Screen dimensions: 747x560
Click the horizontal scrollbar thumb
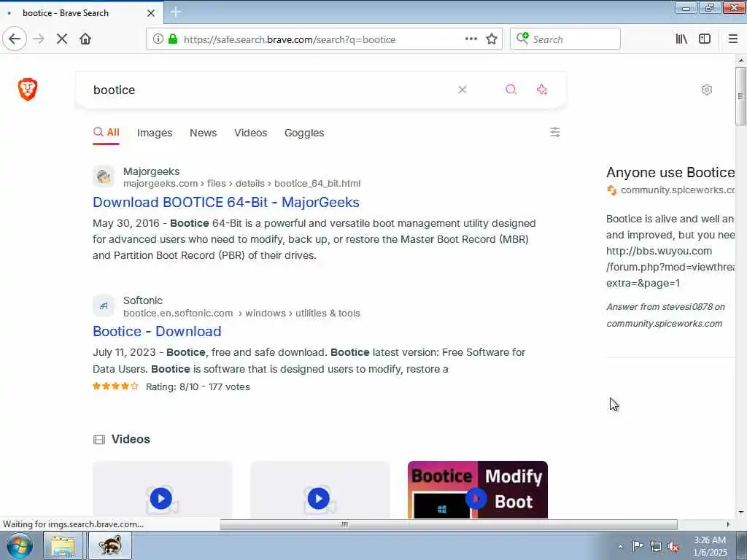[448, 524]
